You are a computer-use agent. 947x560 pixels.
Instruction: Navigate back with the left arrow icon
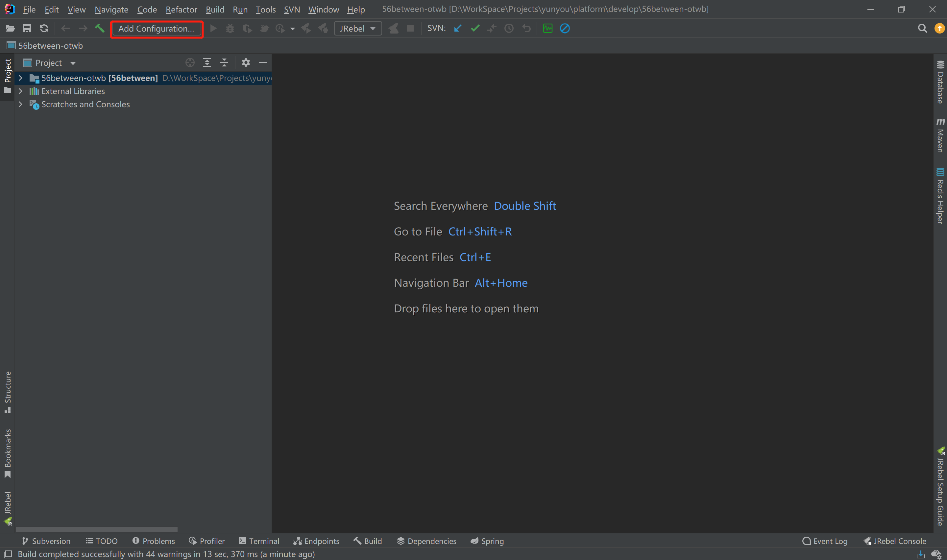pyautogui.click(x=65, y=28)
